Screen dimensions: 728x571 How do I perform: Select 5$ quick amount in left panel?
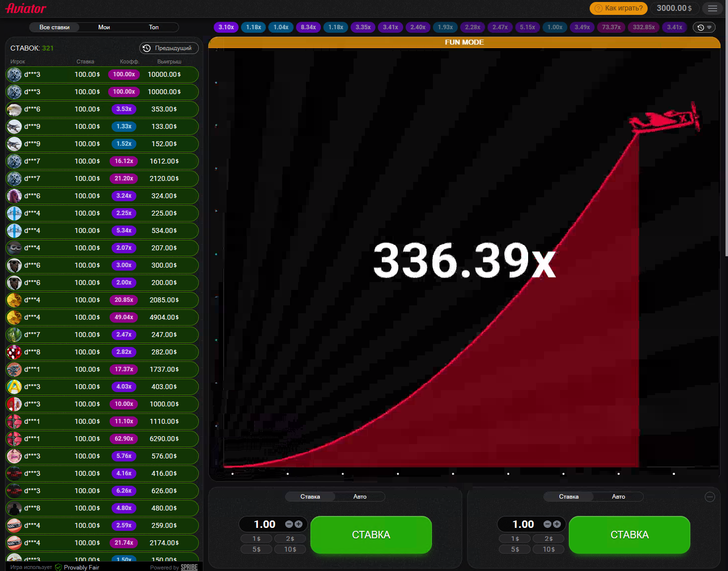coord(256,549)
